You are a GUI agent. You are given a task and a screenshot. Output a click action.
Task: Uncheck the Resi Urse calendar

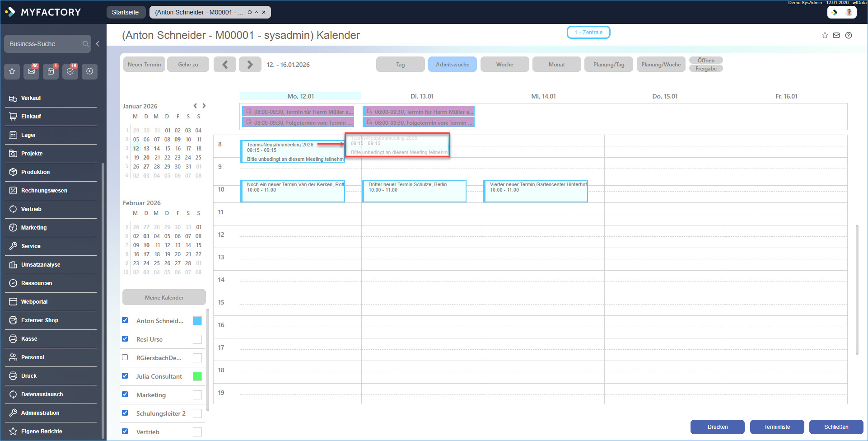point(125,339)
